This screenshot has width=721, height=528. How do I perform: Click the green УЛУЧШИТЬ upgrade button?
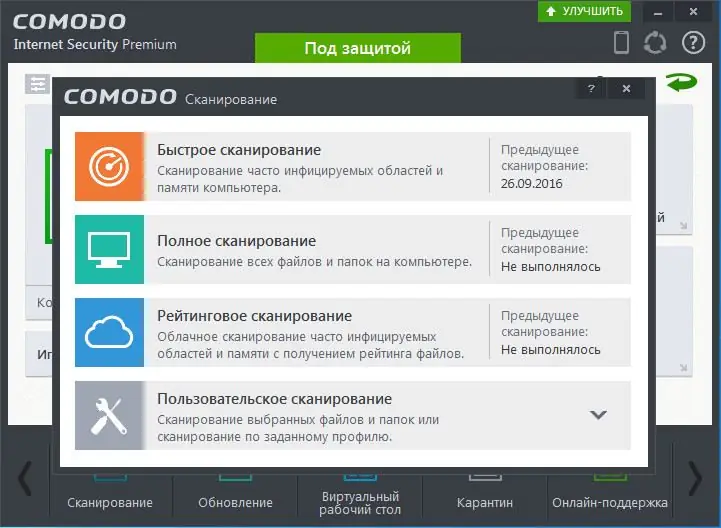click(x=584, y=11)
